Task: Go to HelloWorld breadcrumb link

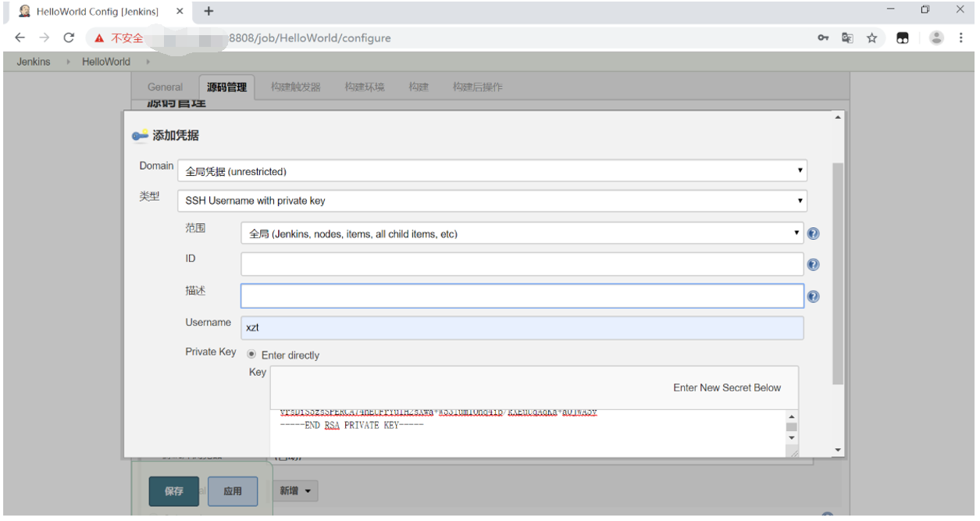Action: click(x=106, y=62)
